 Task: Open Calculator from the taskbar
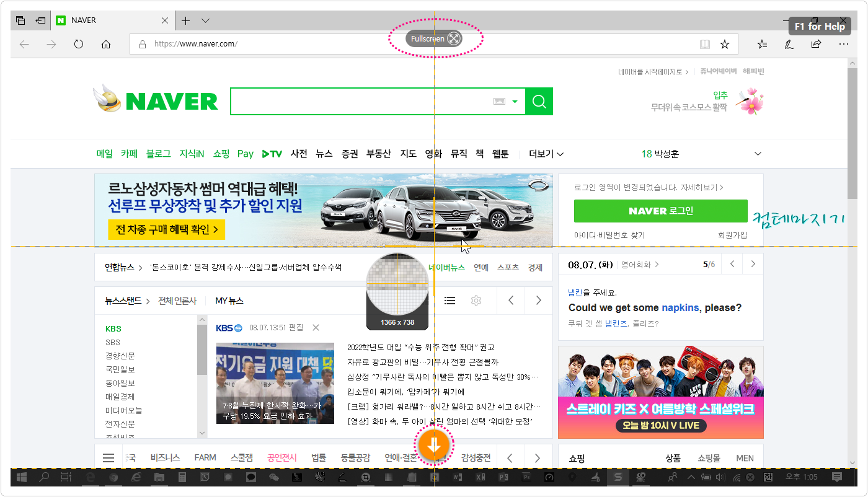tap(182, 477)
